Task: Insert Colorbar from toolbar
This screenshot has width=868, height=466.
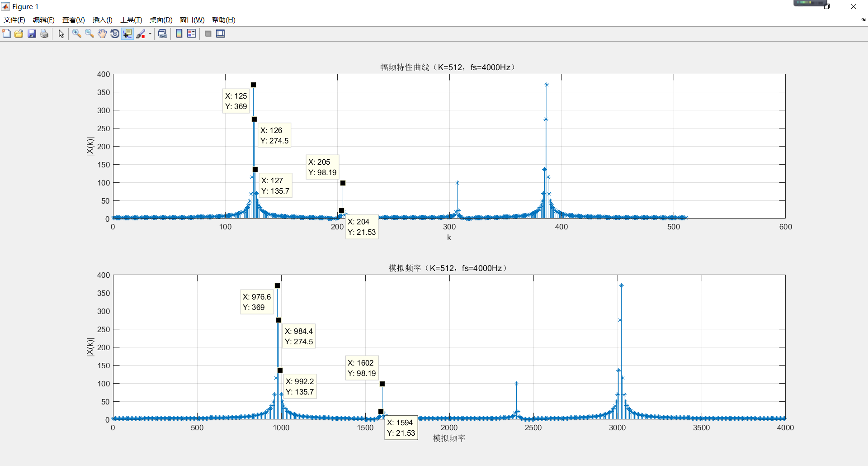Action: click(x=179, y=33)
